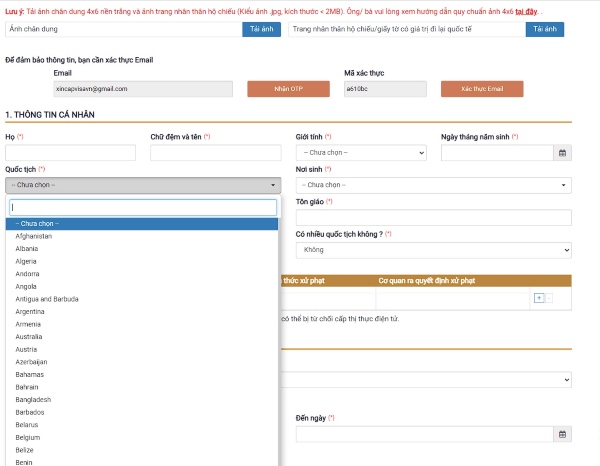The height and width of the screenshot is (466, 600).
Task: Click the Tôn giáo input field
Action: click(x=434, y=217)
